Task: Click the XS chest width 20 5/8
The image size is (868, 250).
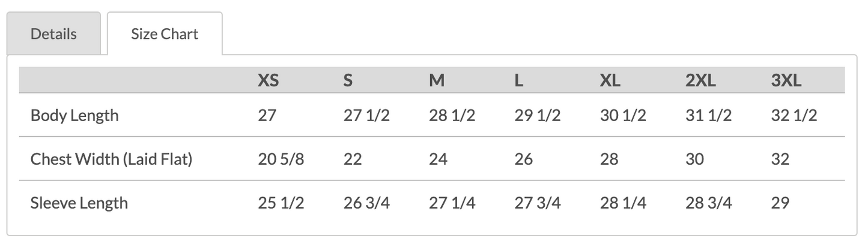Action: pos(281,159)
